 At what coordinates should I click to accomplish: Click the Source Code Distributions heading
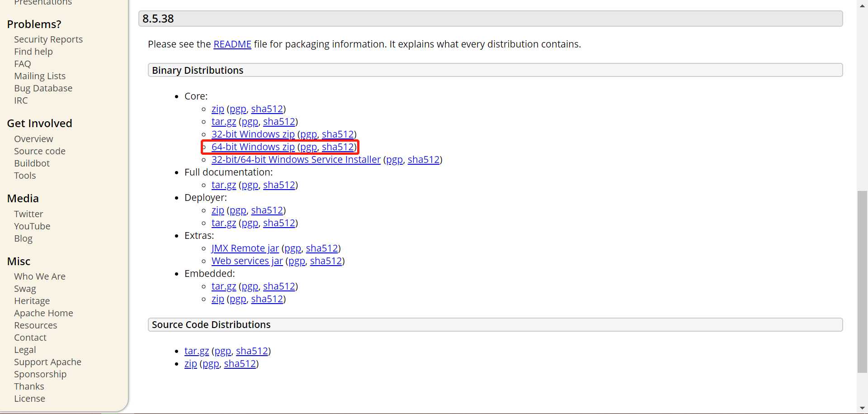pyautogui.click(x=495, y=325)
